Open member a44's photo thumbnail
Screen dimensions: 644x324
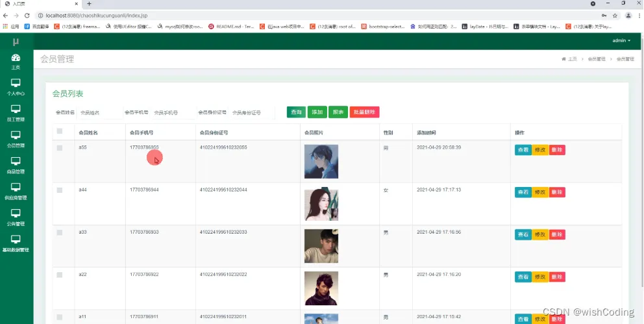(321, 204)
